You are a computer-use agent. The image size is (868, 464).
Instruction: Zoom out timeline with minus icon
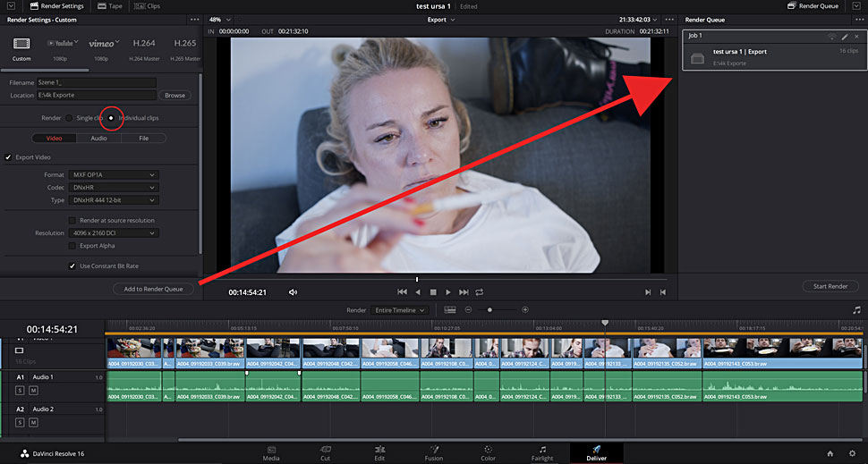[x=468, y=309]
